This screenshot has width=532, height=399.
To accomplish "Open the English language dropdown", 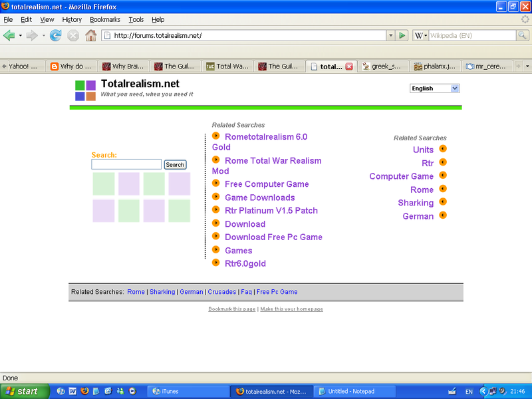I will (435, 88).
